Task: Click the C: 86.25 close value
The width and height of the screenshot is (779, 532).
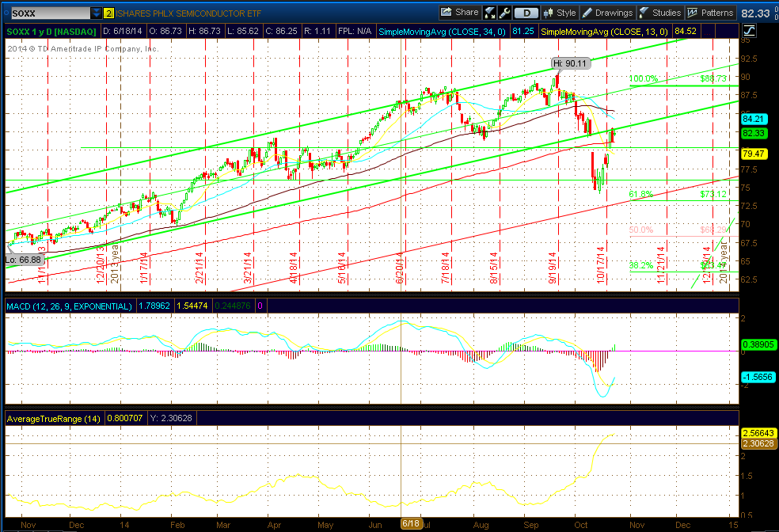Action: click(282, 32)
